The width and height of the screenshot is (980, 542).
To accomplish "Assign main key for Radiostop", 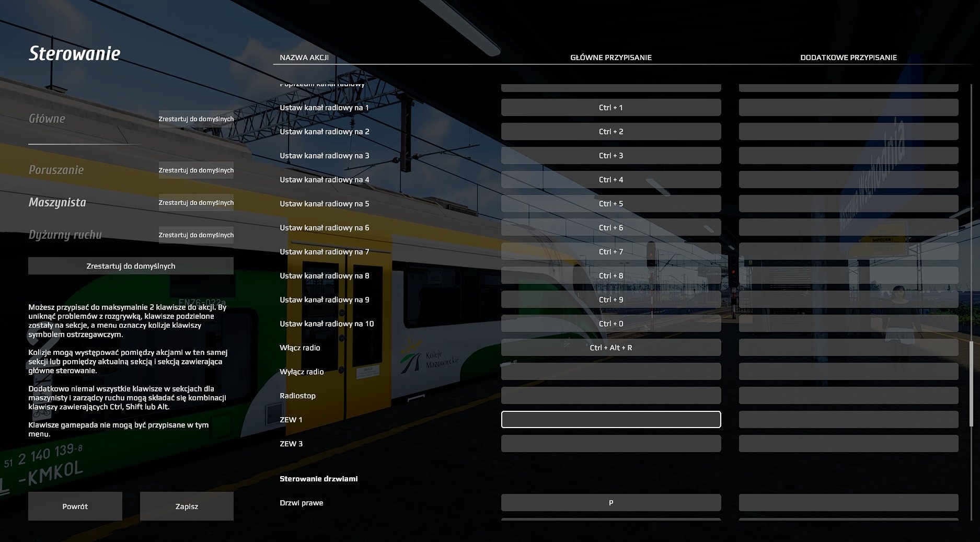I will coord(611,396).
